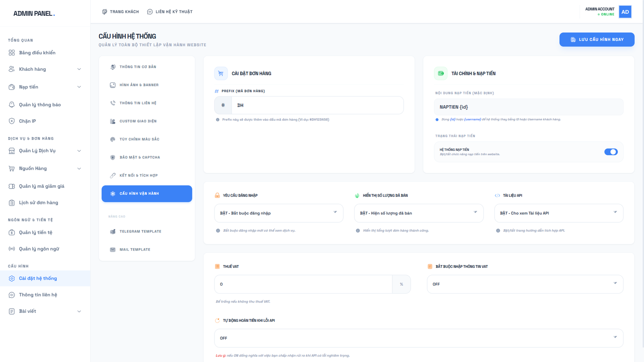Open the Tài liệu API dropdown
644x362 pixels.
click(x=558, y=213)
